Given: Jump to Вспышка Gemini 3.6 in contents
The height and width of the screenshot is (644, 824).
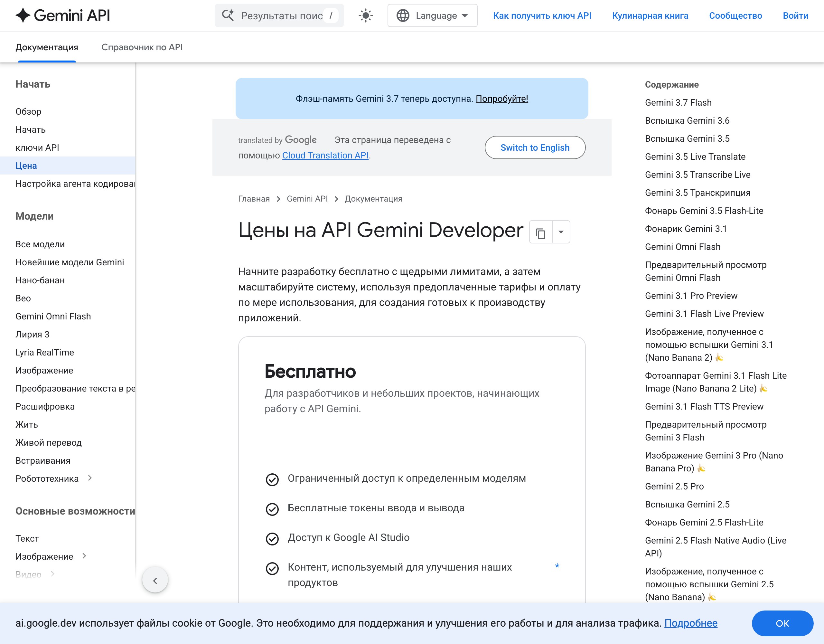Looking at the screenshot, I should [x=687, y=121].
